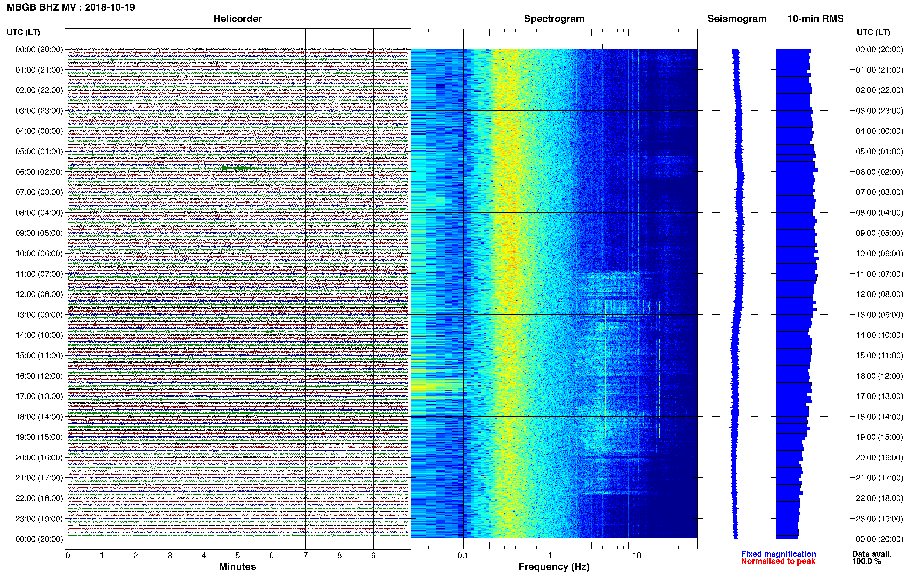Click the 10-min RMS panel heading
Image resolution: width=924 pixels, height=578 pixels.
pyautogui.click(x=816, y=19)
